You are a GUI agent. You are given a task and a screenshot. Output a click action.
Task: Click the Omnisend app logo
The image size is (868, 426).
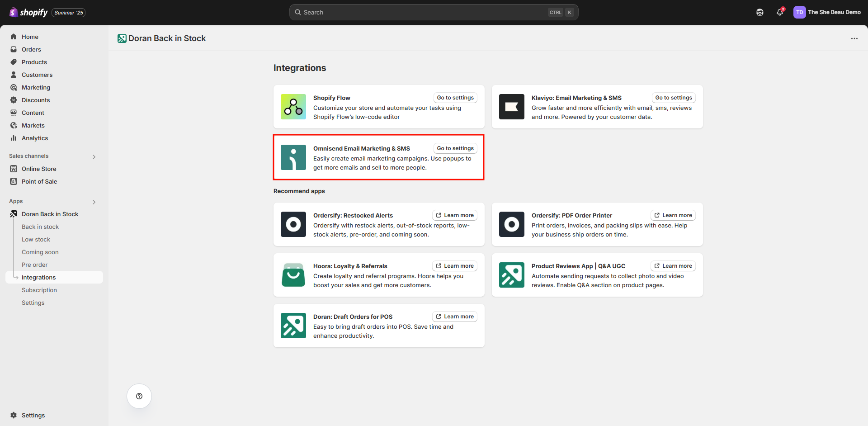293,157
